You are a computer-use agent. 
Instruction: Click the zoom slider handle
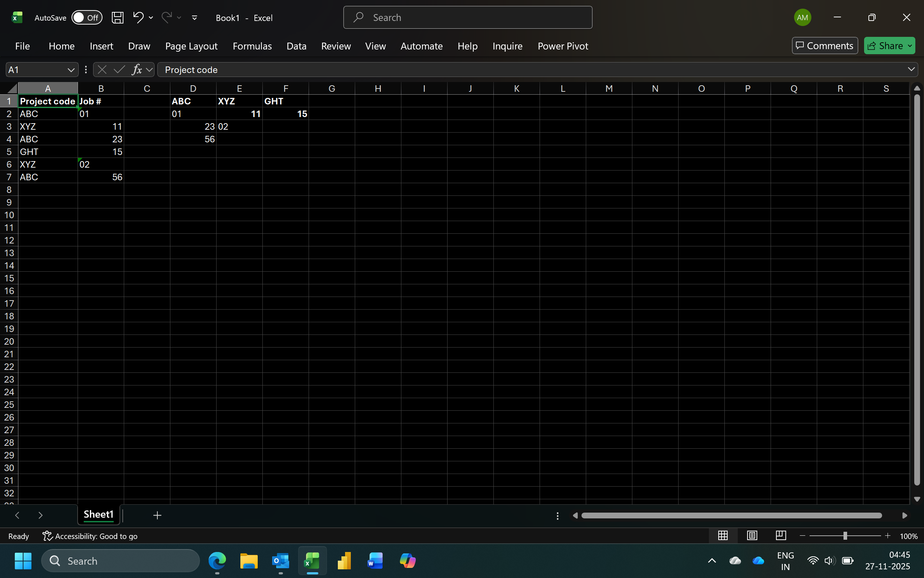(845, 536)
